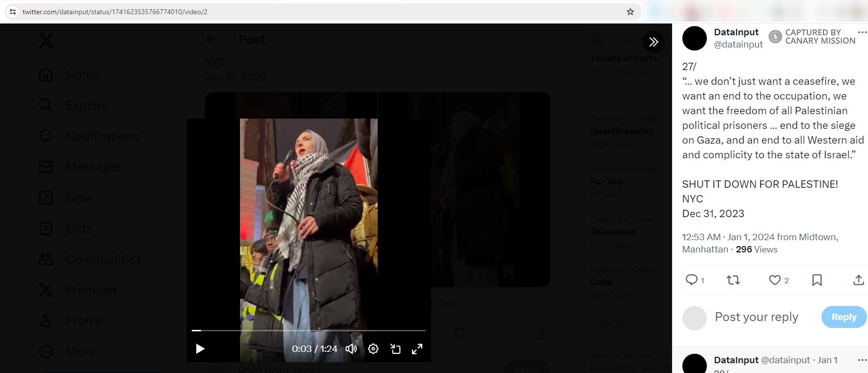868x373 pixels.
Task: Bookmark this browser page with star
Action: coord(630,12)
